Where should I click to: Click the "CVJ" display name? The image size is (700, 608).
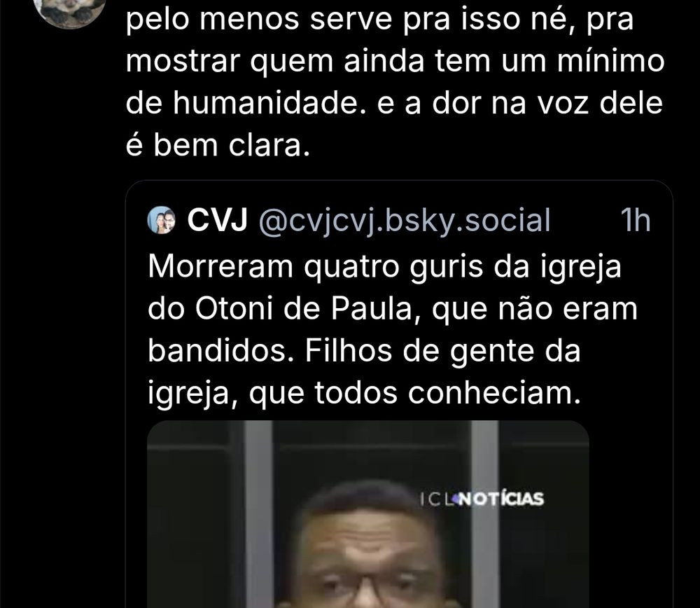[x=217, y=220]
